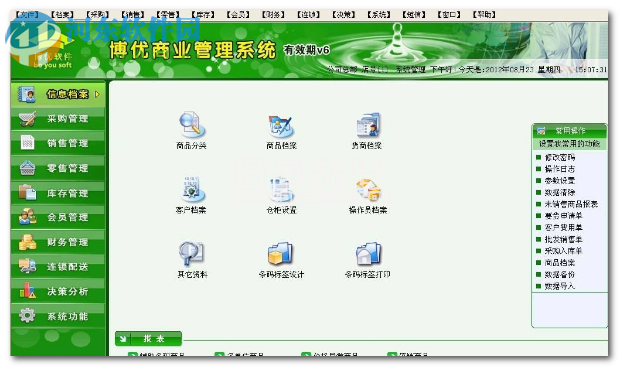Select 会员管理 in the left sidebar
Viewport: 619px width, 367px height.
tap(58, 217)
